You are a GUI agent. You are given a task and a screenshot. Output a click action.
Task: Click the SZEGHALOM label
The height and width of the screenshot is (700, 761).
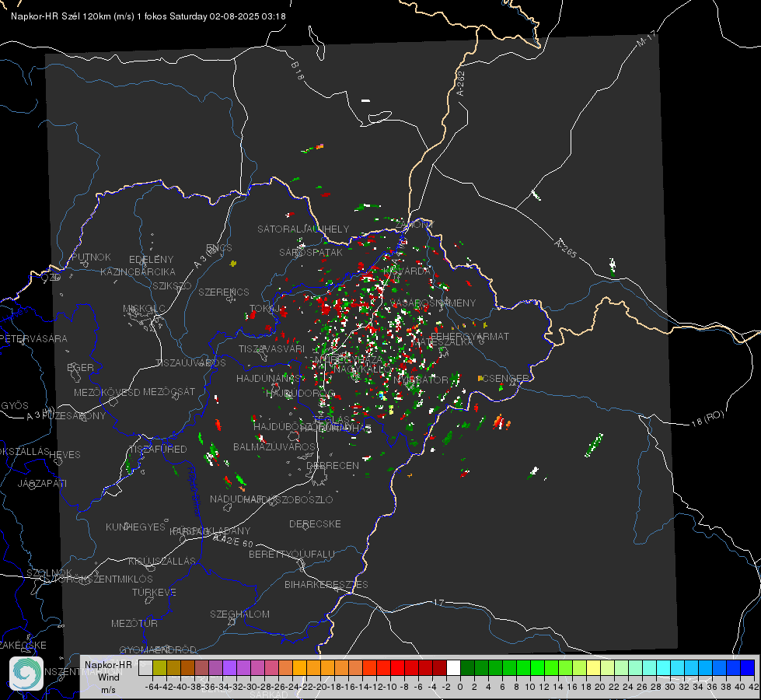tap(239, 614)
